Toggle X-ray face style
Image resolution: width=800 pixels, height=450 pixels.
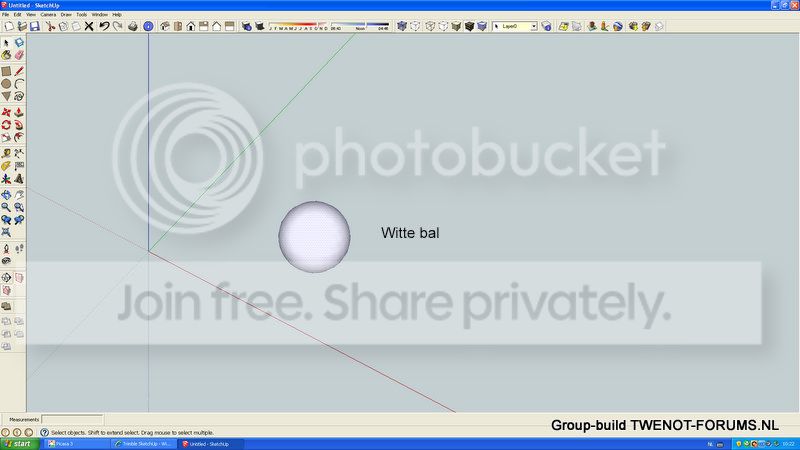tap(402, 26)
